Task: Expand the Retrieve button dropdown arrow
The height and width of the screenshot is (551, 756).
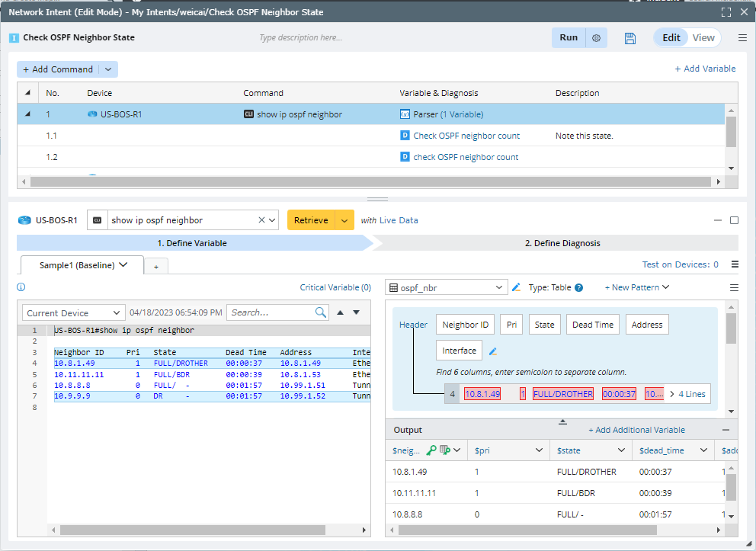Action: (345, 220)
